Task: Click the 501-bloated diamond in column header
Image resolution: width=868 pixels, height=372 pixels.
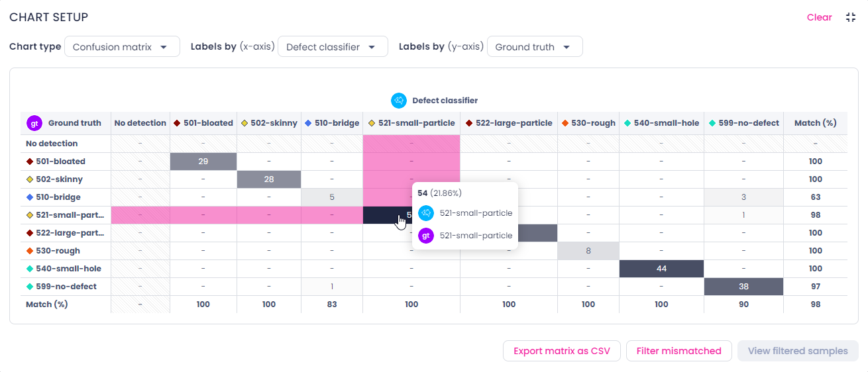Action: 178,123
